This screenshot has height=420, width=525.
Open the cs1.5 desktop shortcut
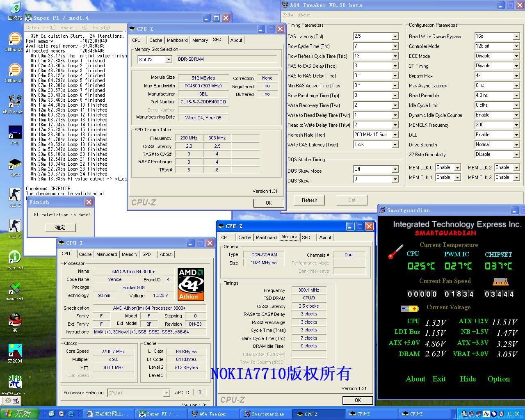click(x=15, y=198)
